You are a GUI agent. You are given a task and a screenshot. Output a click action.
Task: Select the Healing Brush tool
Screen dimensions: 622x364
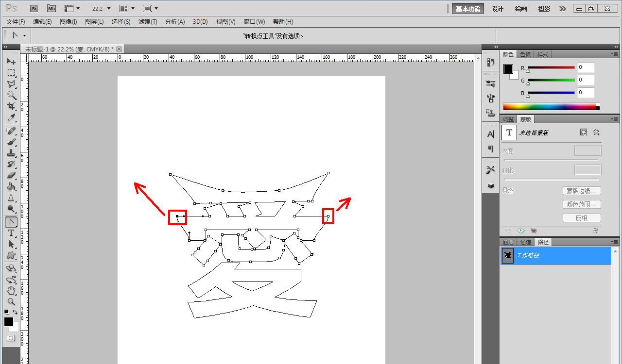pyautogui.click(x=11, y=131)
